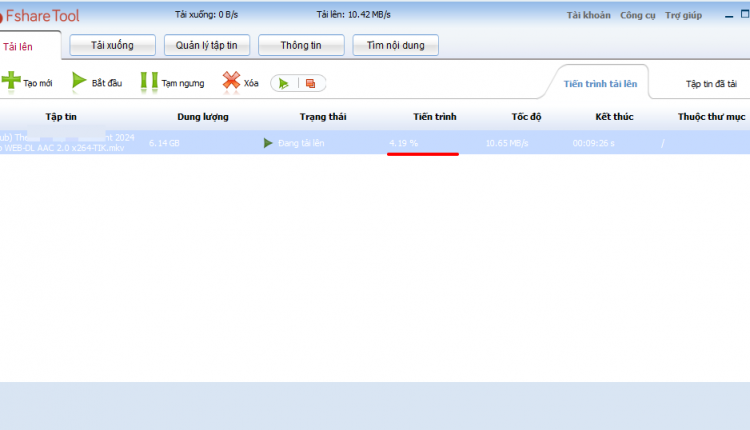Sort by Thuộc thư mục column header
This screenshot has width=750, height=430.
coord(711,117)
